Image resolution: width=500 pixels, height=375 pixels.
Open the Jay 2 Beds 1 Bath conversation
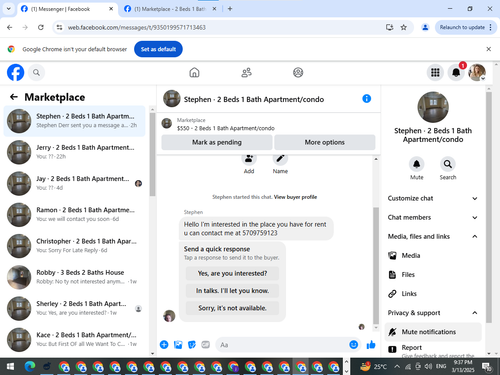click(x=75, y=183)
